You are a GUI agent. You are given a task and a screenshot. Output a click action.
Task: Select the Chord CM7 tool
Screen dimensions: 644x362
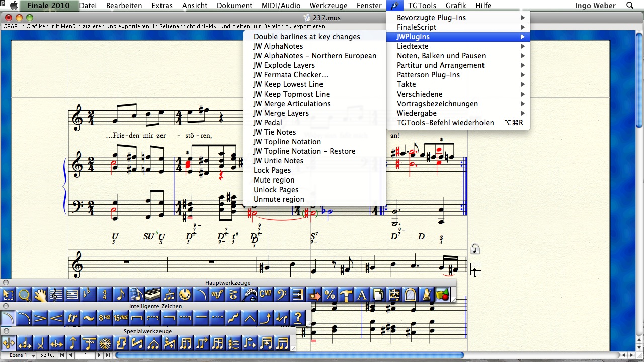265,294
